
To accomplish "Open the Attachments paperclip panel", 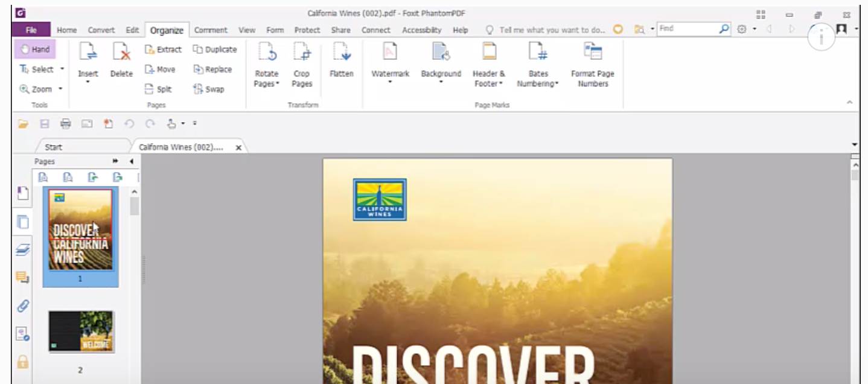I will 22,306.
